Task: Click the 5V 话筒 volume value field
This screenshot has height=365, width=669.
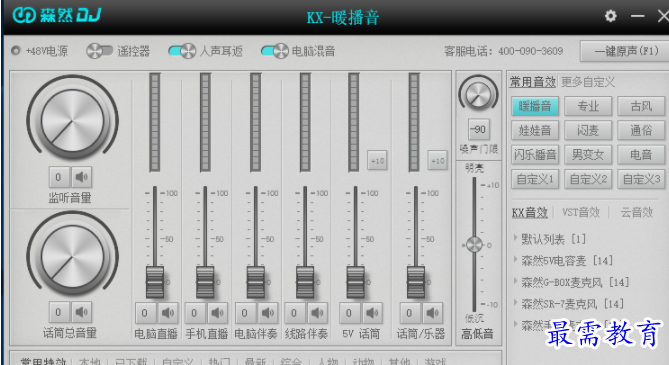Action: (x=349, y=313)
